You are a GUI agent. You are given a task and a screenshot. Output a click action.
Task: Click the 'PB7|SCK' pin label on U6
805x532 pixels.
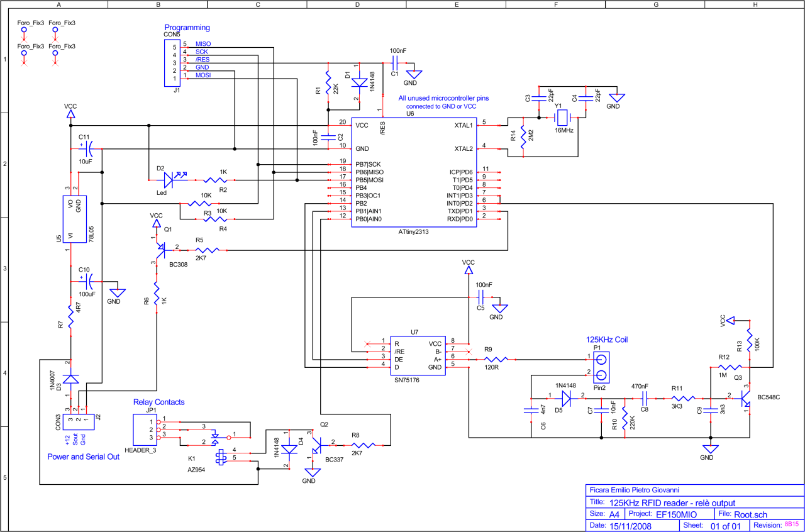coord(369,164)
